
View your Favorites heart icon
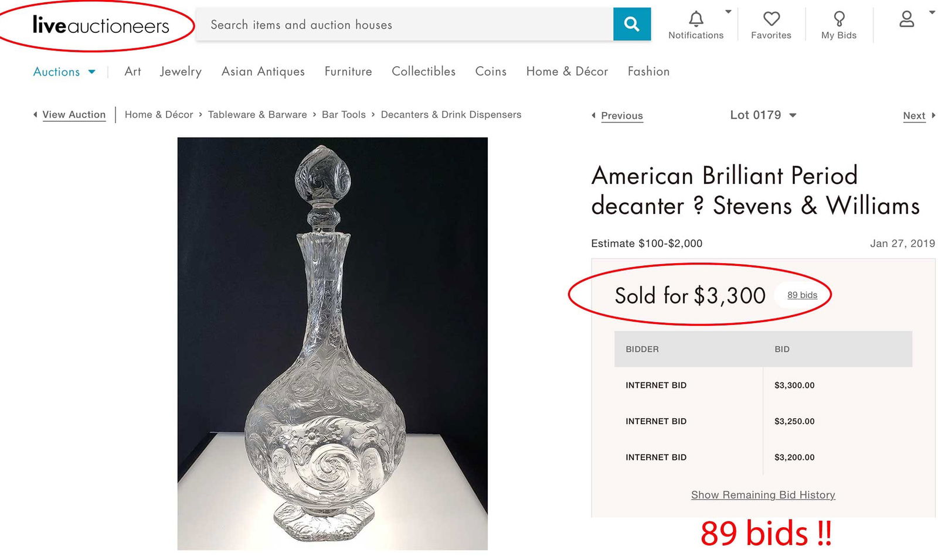(x=771, y=19)
